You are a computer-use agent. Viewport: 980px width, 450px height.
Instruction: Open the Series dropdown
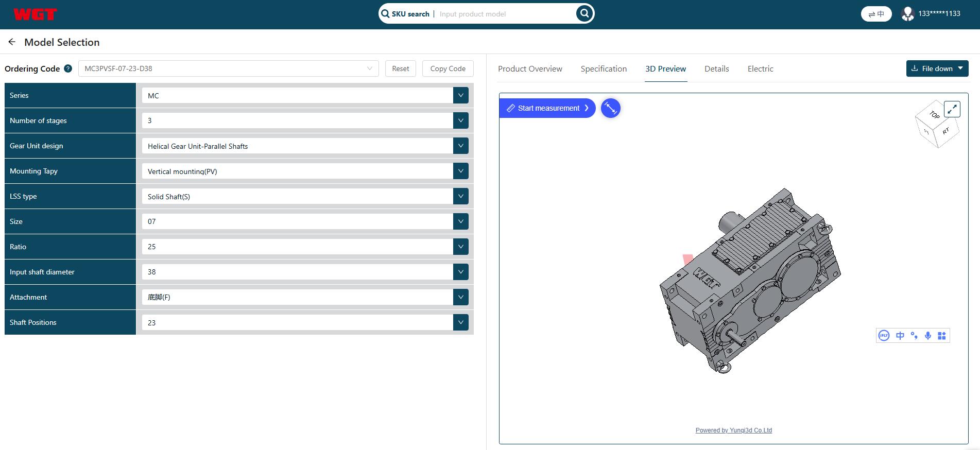click(460, 95)
